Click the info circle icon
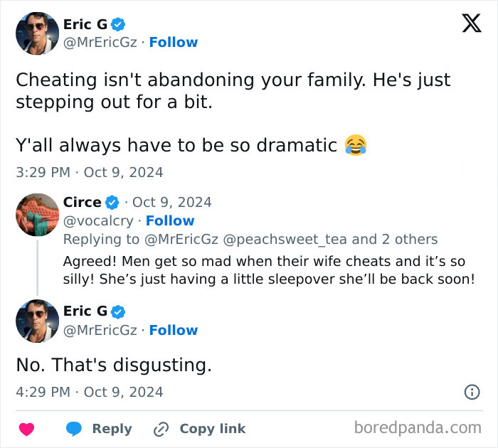The image size is (498, 448). click(x=471, y=392)
